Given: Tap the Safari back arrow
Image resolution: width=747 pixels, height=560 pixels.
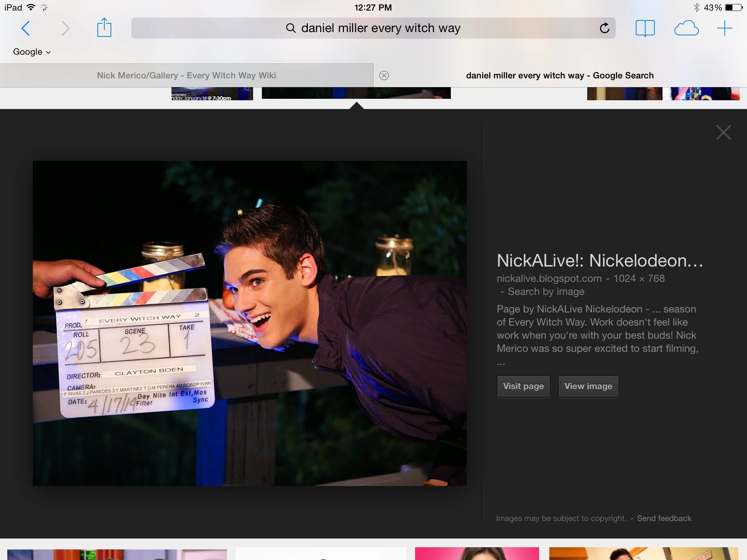Looking at the screenshot, I should (26, 28).
